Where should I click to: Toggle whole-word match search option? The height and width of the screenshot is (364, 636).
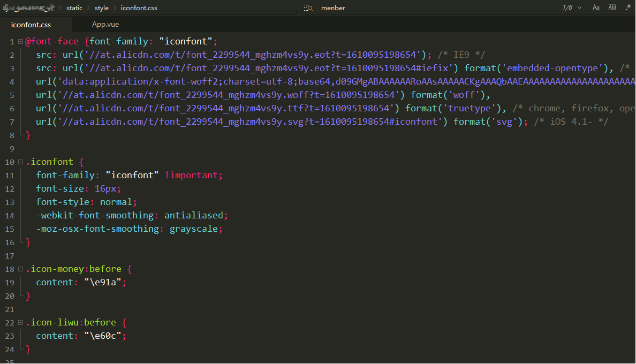(612, 7)
